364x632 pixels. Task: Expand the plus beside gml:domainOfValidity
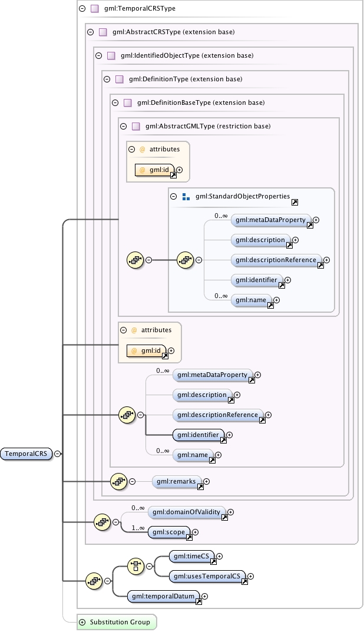point(230,512)
